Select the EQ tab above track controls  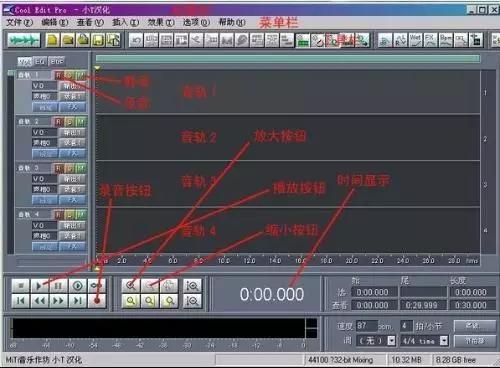click(40, 61)
